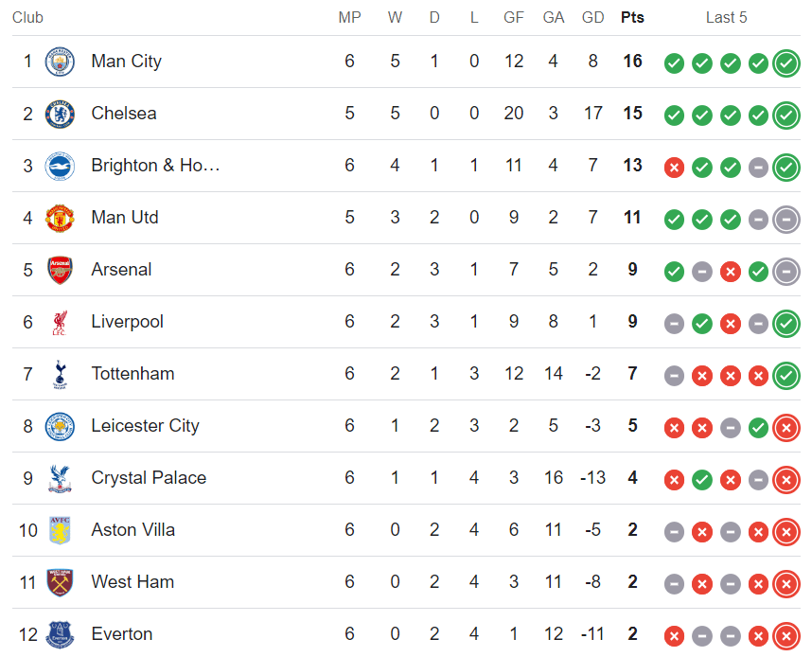The image size is (812, 657).
Task: Click the Last 5 column header
Action: point(726,18)
